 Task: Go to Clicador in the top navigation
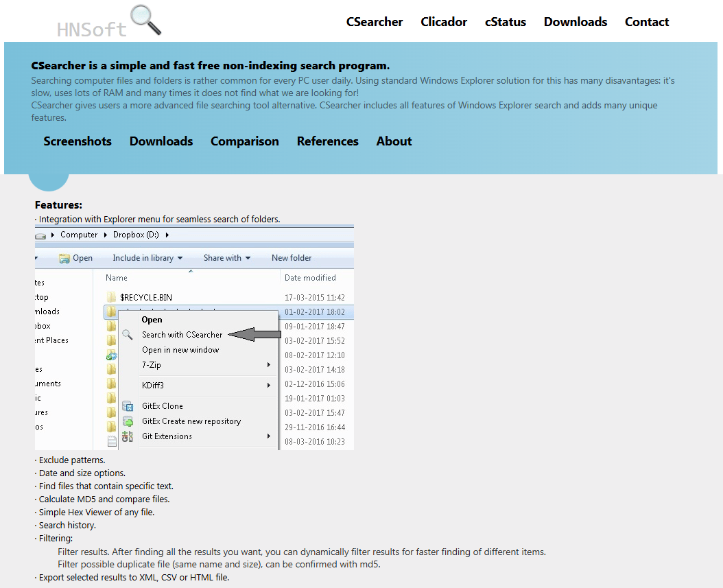[x=444, y=22]
